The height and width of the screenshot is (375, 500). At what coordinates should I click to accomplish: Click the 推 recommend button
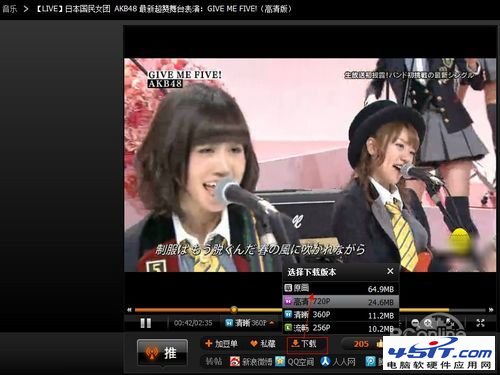pos(162,353)
